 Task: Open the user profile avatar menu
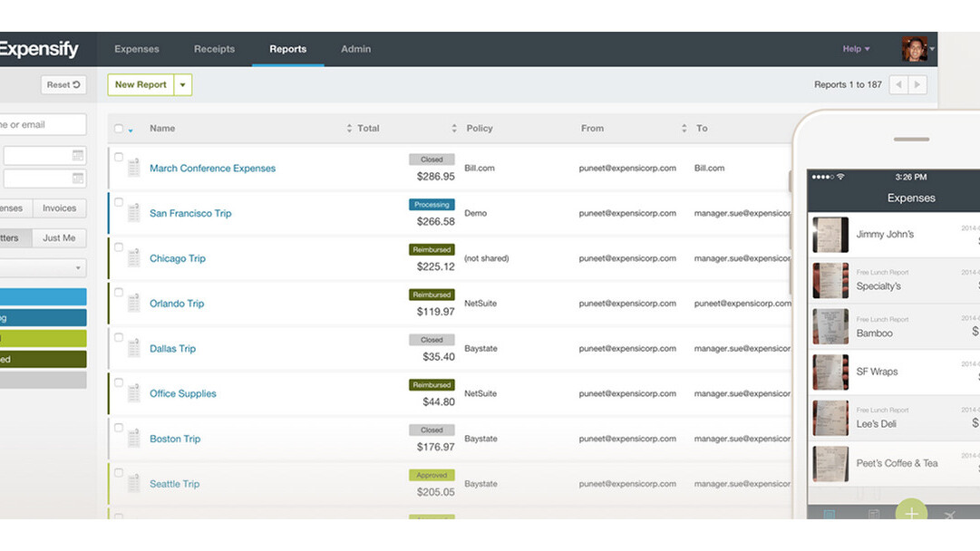pyautogui.click(x=915, y=49)
